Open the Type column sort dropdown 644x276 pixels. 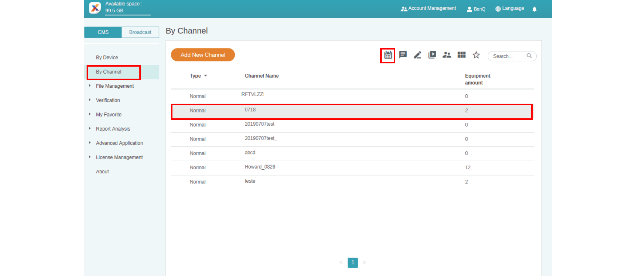click(x=206, y=76)
